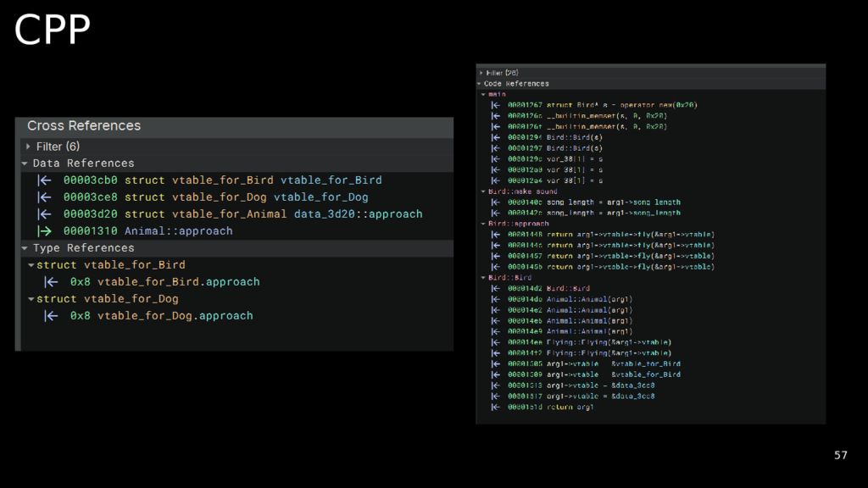This screenshot has height=488, width=868.
Task: Collapse the Code References section
Action: [x=480, y=84]
